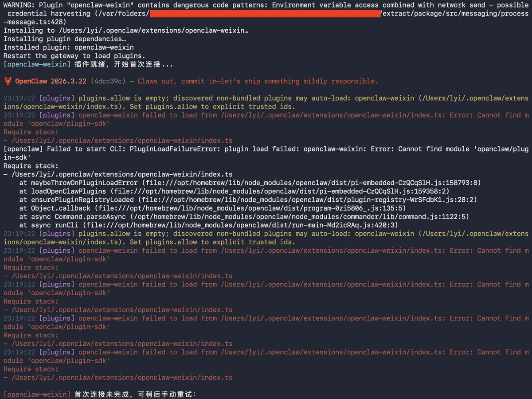532x399 pixels.
Task: Click 'Restart the gateway to load plugins.'
Action: (x=74, y=56)
